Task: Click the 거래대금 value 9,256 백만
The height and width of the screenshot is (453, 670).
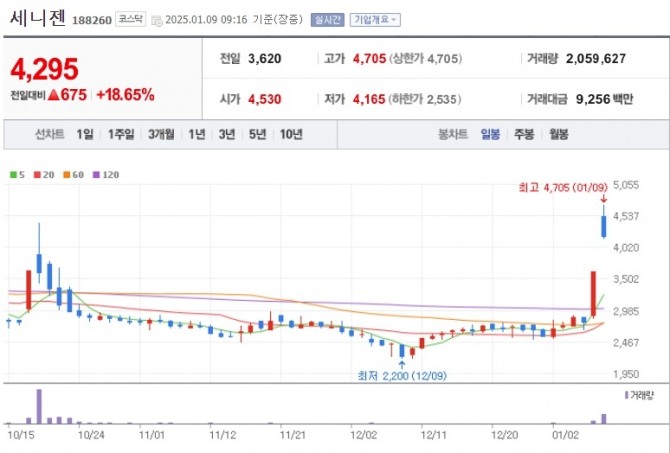Action: click(x=604, y=99)
